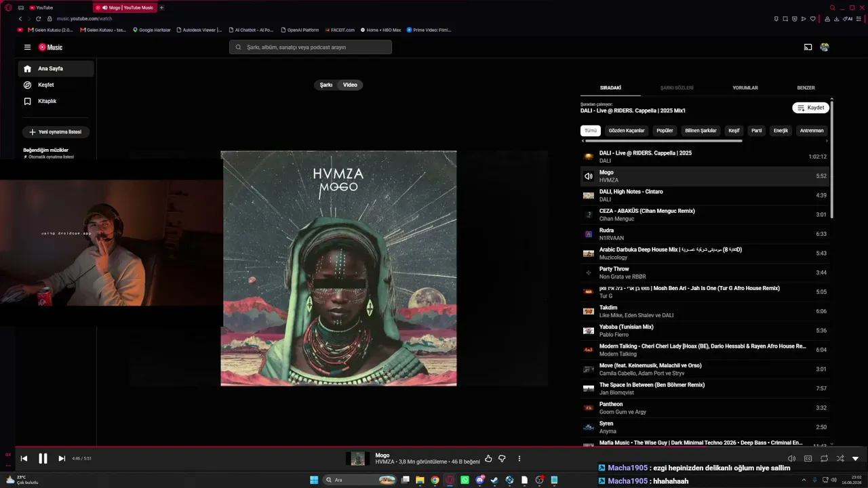Open the Home • HBO Max bookmark
Viewport: 868px width, 488px height.
point(380,30)
